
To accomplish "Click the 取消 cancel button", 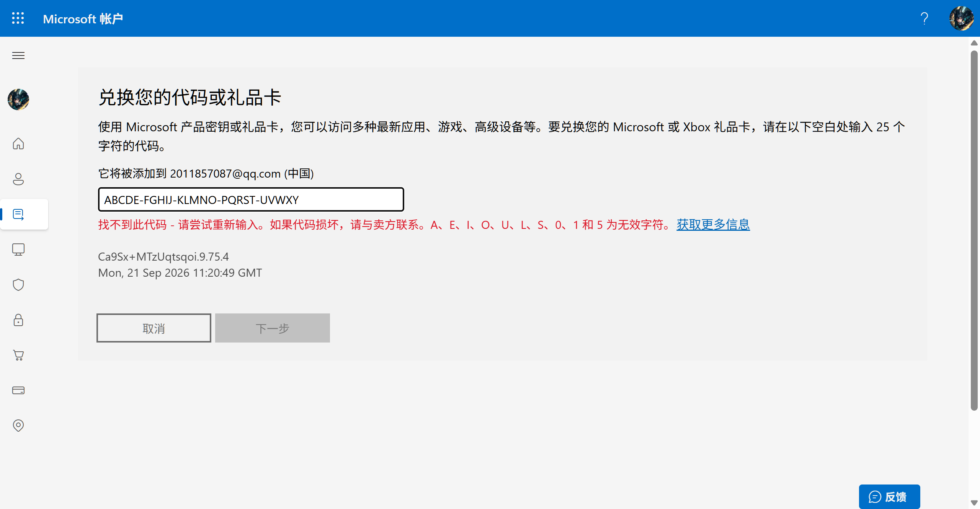I will (154, 328).
